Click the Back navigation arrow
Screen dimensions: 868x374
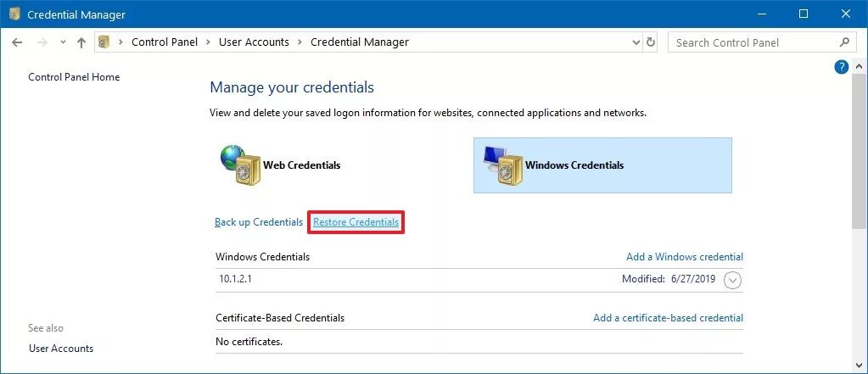pyautogui.click(x=17, y=42)
